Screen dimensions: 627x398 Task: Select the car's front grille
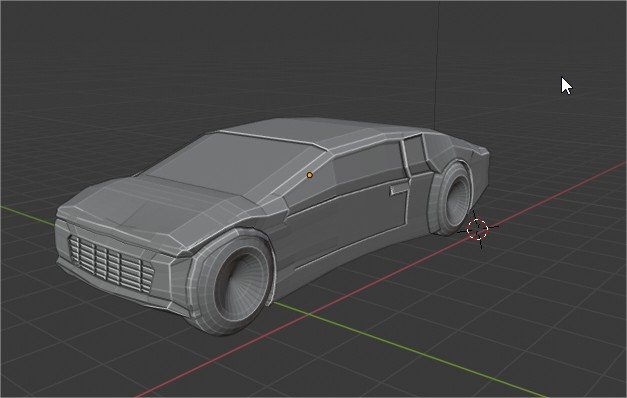(111, 264)
